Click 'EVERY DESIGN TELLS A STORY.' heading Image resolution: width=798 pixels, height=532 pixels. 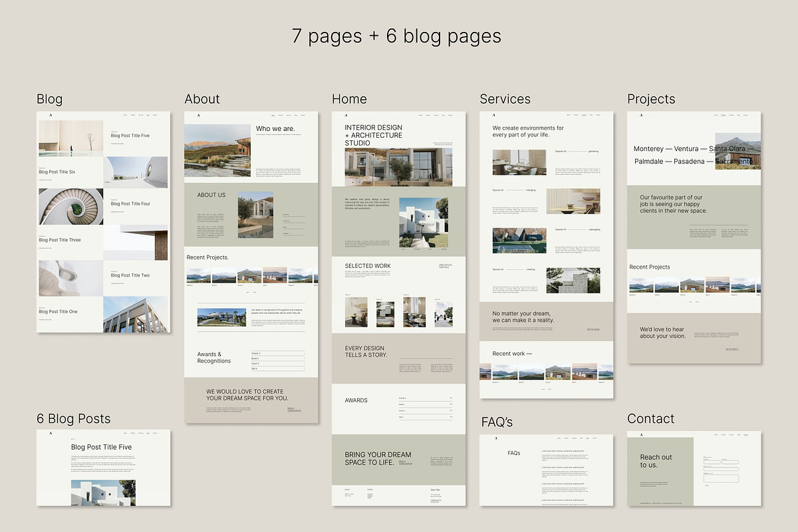click(364, 352)
